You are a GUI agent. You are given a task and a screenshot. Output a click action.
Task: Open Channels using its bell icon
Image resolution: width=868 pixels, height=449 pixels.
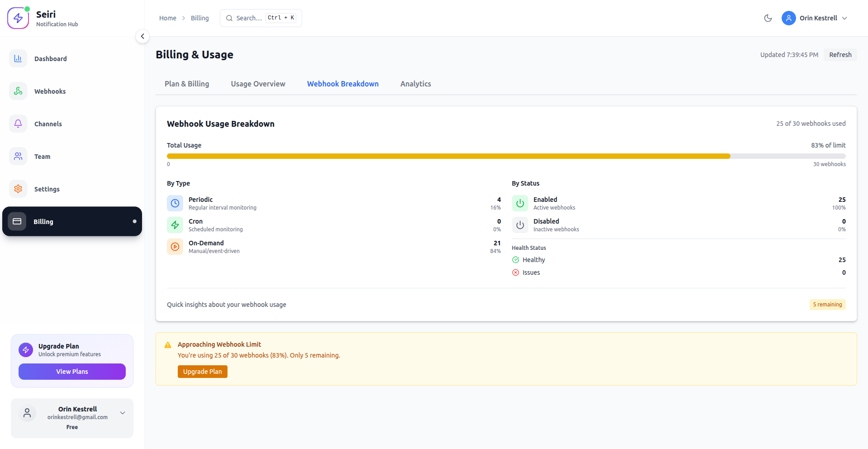pyautogui.click(x=18, y=124)
